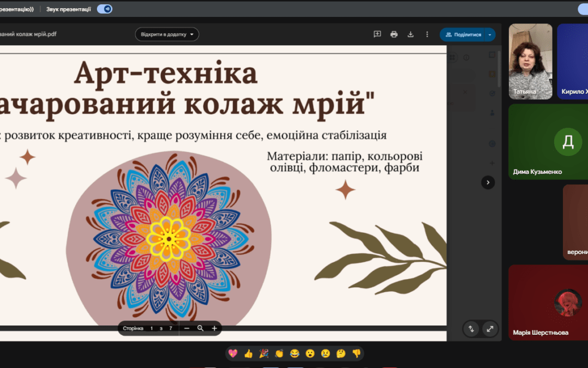Select the верони participant tile

[x=575, y=222]
